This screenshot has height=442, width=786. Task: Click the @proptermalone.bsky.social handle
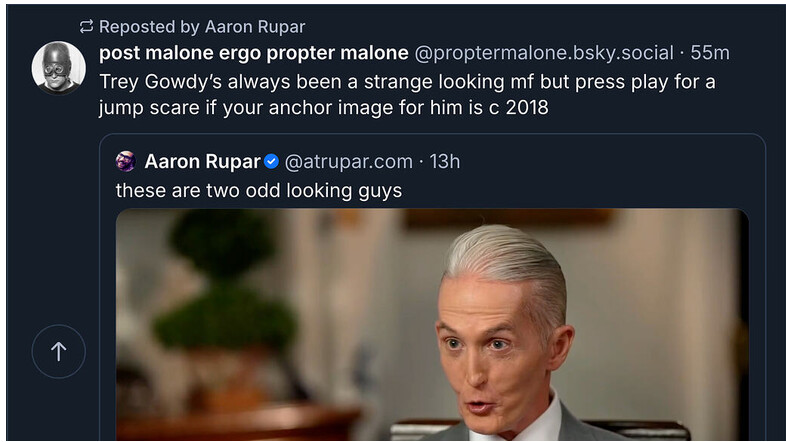pos(544,53)
